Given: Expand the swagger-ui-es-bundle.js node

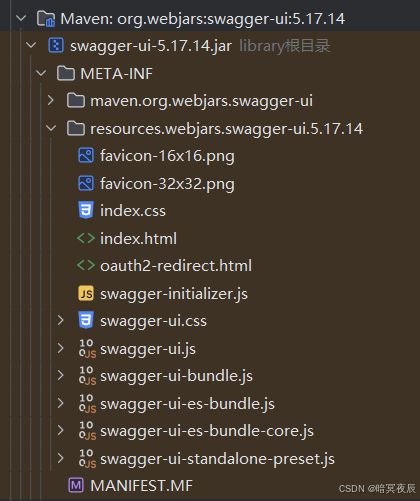Looking at the screenshot, I should click(x=61, y=403).
